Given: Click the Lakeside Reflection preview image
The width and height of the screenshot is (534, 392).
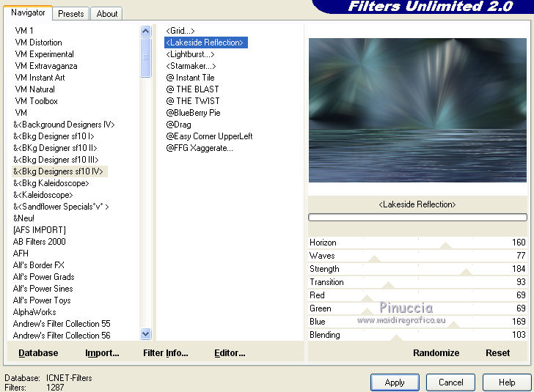Looking at the screenshot, I should [417, 110].
